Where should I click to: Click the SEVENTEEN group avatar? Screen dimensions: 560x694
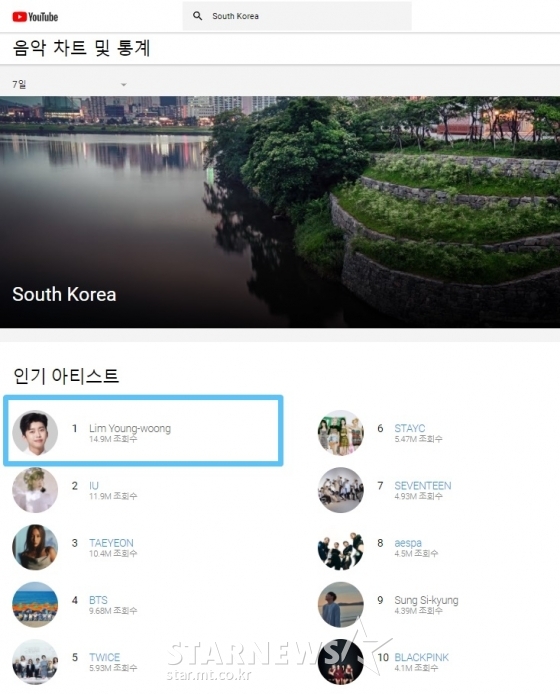(x=340, y=490)
